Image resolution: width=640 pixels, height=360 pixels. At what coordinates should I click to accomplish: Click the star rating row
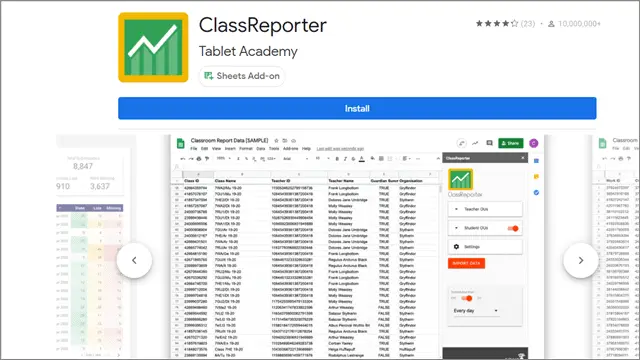[x=497, y=24]
